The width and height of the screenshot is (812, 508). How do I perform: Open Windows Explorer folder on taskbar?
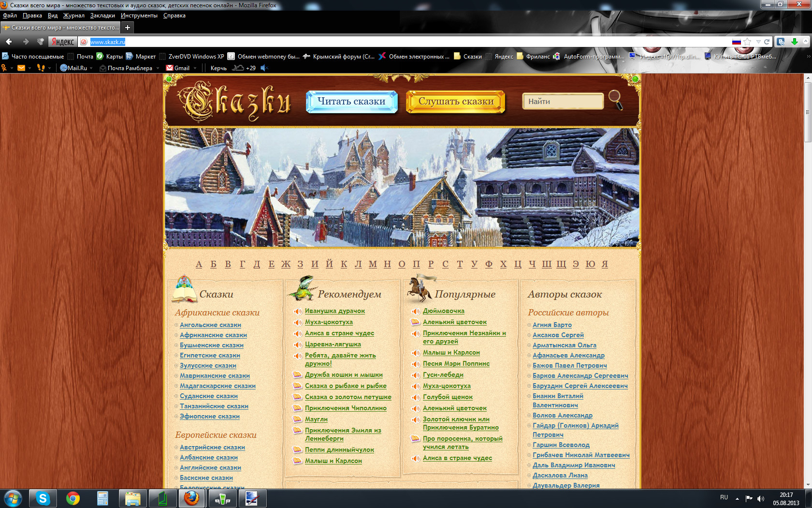point(132,498)
